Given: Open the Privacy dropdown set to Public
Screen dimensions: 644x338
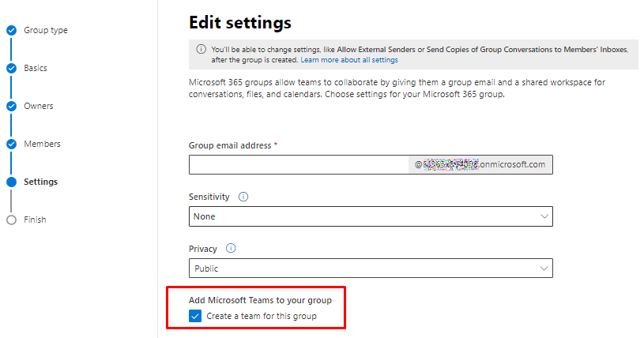Looking at the screenshot, I should [371, 269].
